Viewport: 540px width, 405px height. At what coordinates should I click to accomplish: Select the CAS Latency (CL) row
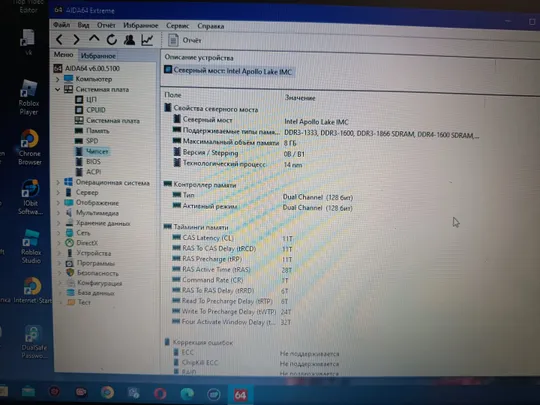click(233, 238)
